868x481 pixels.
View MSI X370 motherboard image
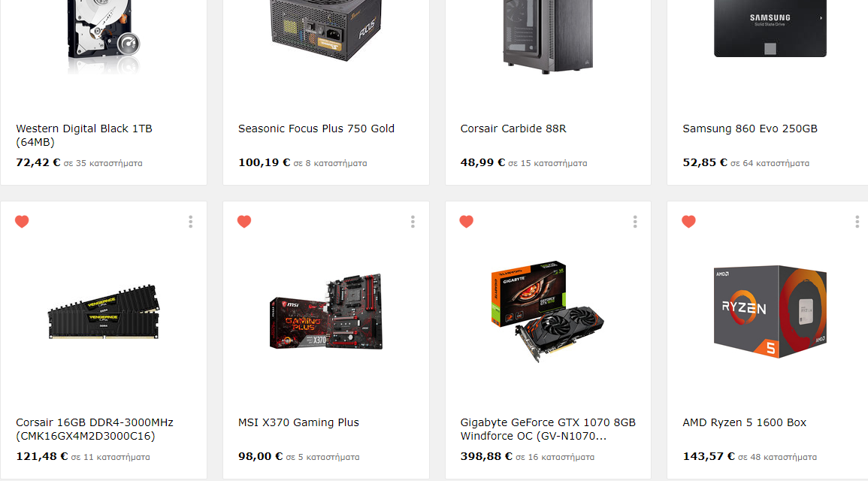(x=326, y=312)
